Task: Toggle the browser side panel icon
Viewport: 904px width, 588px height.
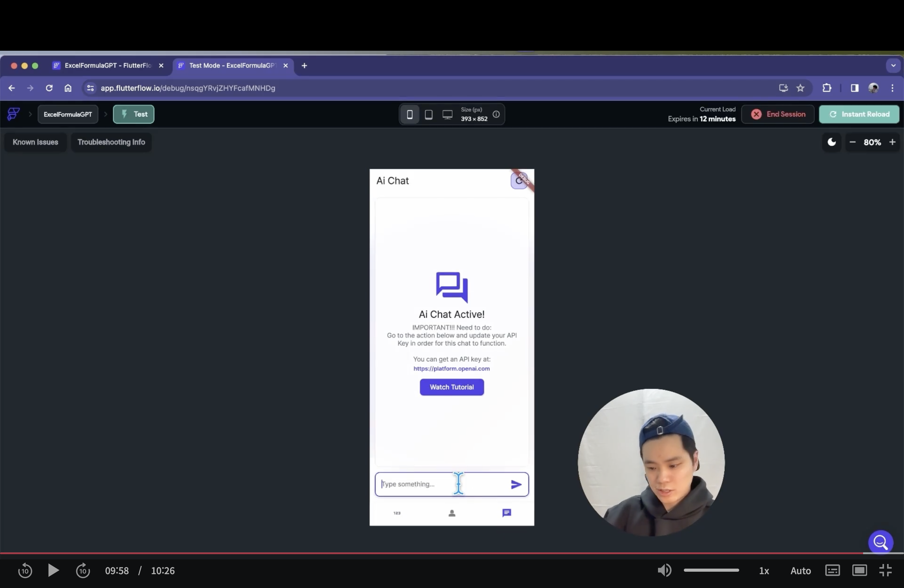Action: (x=854, y=88)
